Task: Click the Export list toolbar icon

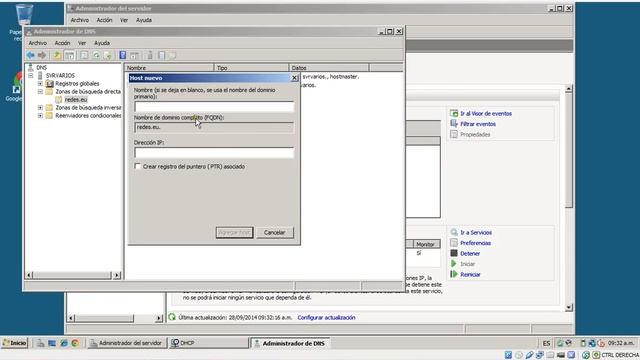Action: pyautogui.click(x=108, y=55)
